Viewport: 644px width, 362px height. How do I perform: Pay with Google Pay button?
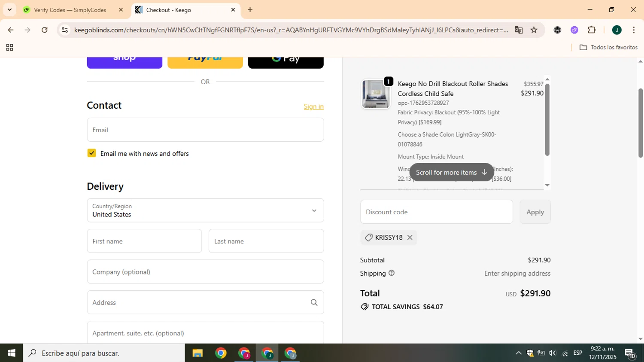click(x=286, y=62)
